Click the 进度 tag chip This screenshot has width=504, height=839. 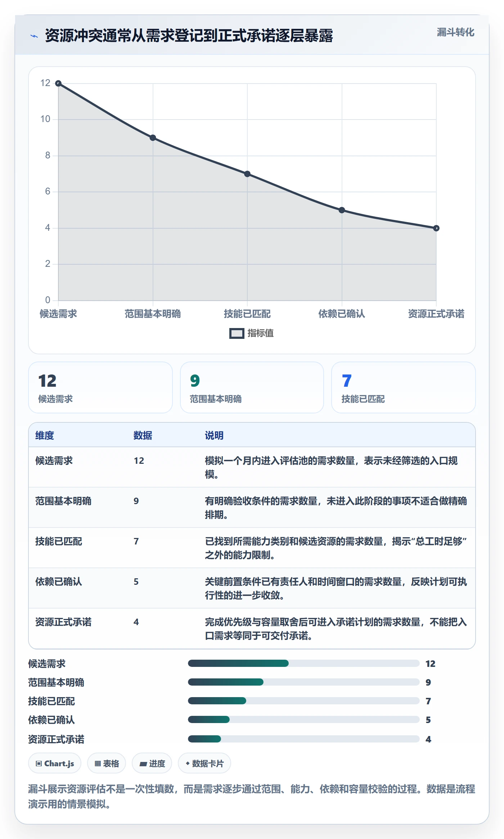[152, 763]
